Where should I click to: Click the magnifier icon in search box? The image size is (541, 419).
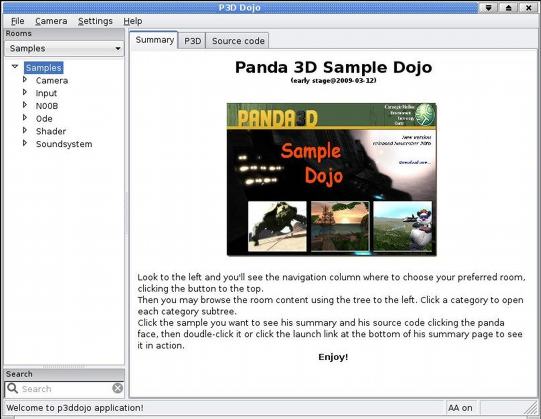pyautogui.click(x=12, y=388)
